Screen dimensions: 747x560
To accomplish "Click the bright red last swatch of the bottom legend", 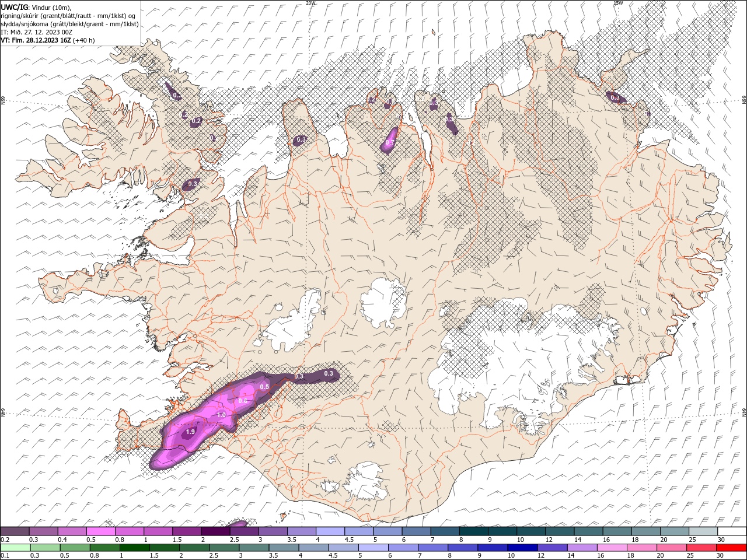I will pyautogui.click(x=732, y=548).
